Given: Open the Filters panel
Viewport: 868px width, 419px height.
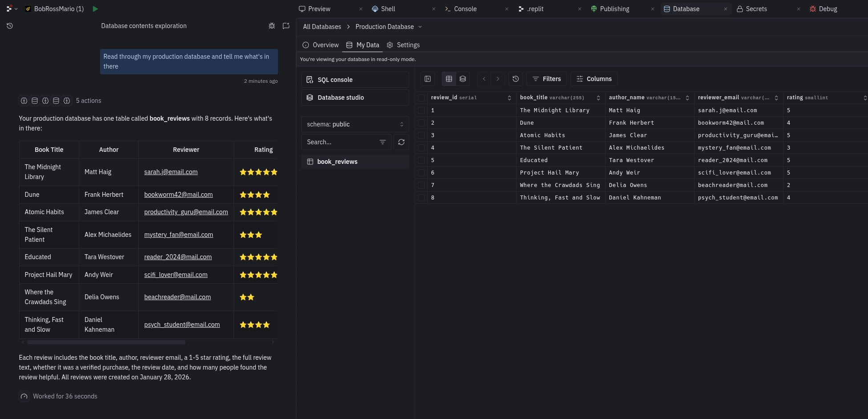Looking at the screenshot, I should tap(546, 79).
